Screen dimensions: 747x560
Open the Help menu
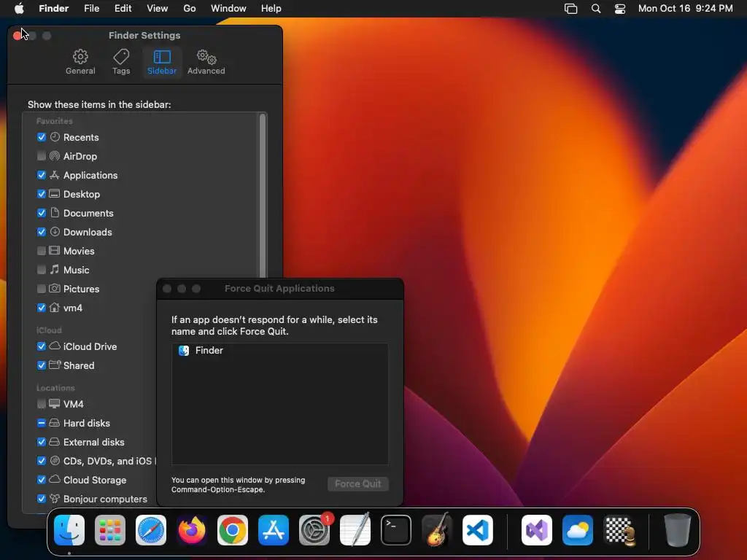271,9
